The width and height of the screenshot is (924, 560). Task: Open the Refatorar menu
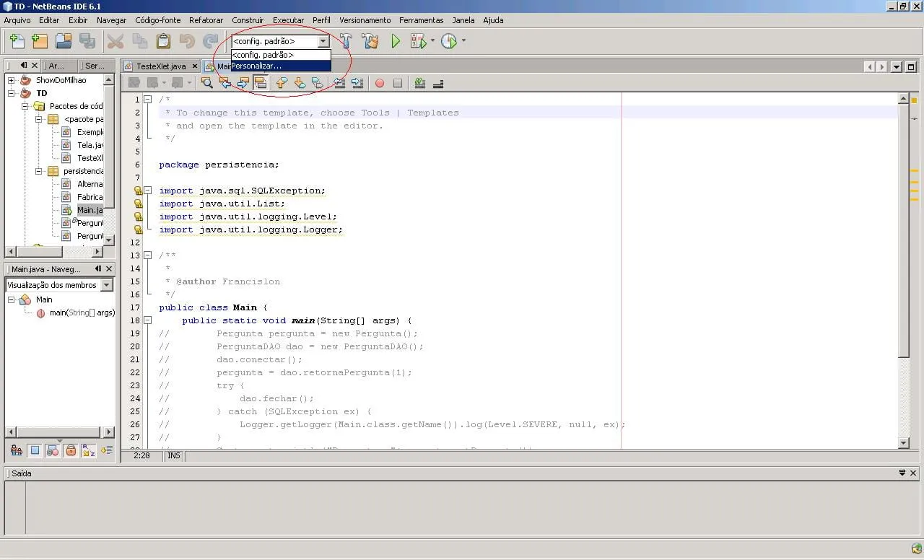(x=206, y=20)
